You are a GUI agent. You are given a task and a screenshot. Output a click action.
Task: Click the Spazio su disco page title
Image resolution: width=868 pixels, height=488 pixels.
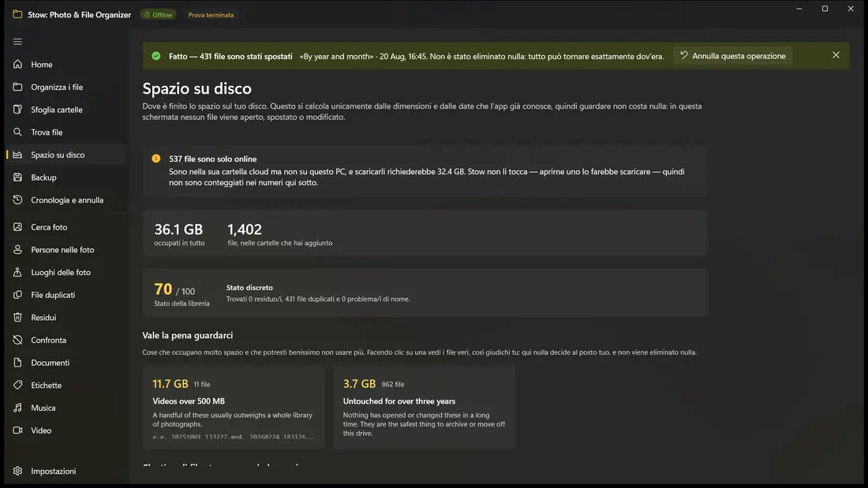(197, 88)
